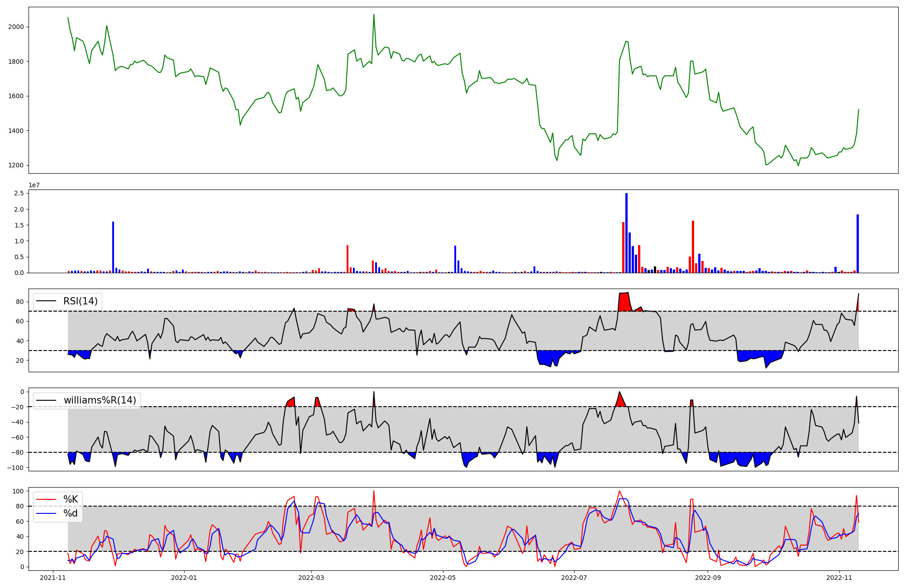Viewport: 905px width, 588px height.
Task: Click the 2000 tick on price axis
Action: 16,27
